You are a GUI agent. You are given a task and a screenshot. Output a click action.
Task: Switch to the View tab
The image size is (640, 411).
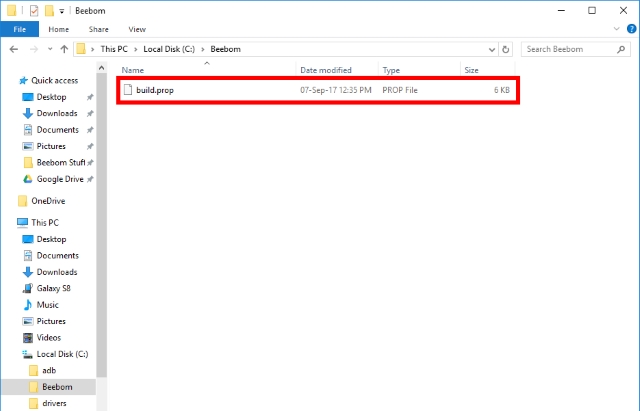137,30
